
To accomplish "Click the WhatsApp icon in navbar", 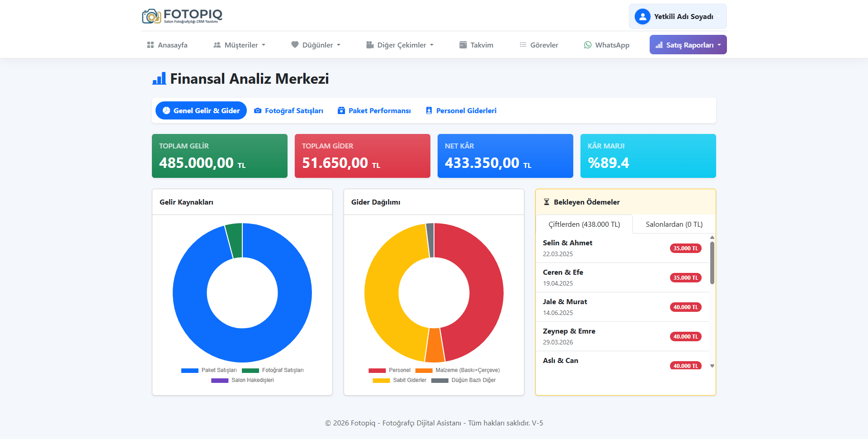I will 588,45.
